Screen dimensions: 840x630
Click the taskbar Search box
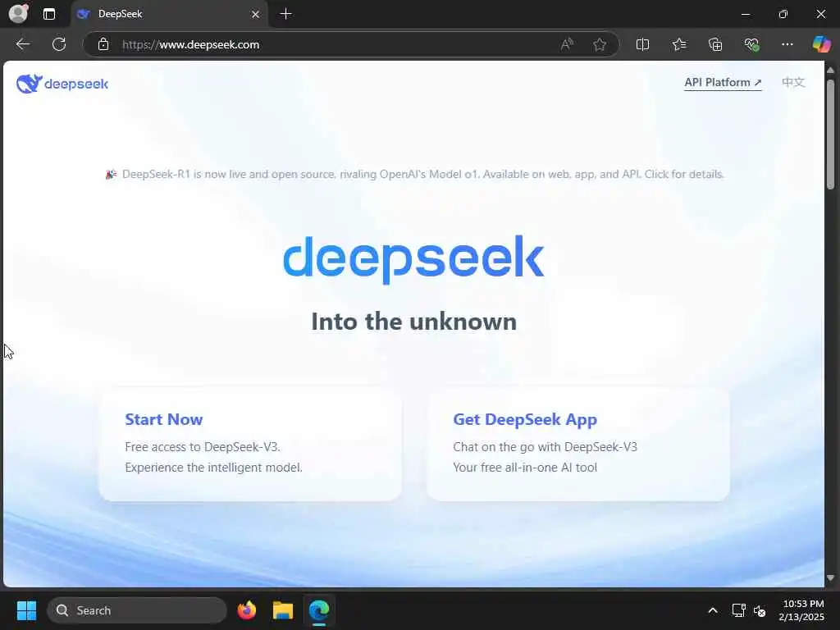137,610
